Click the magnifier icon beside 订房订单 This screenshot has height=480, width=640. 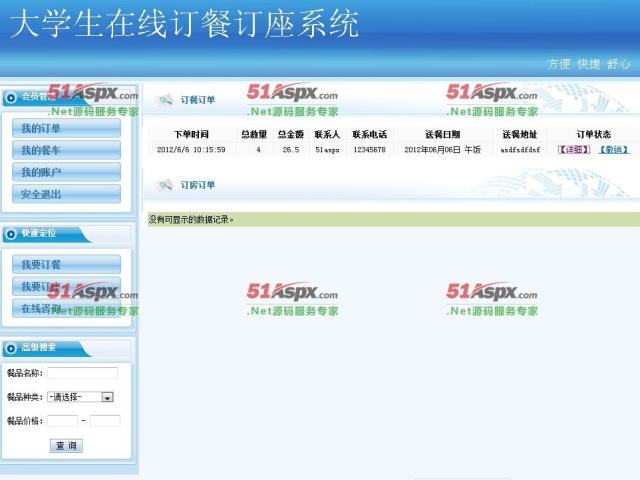(165, 185)
